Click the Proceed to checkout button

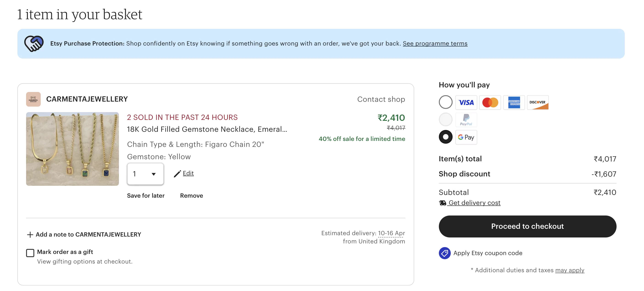click(x=527, y=226)
